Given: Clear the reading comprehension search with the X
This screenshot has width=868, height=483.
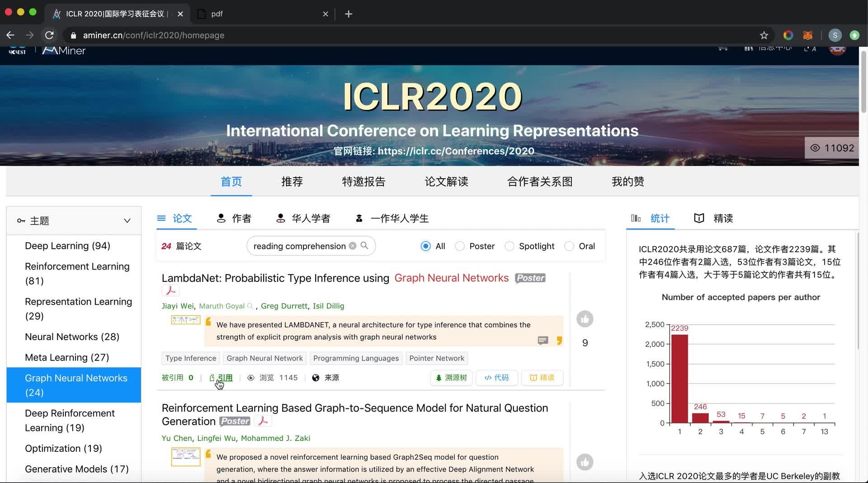Looking at the screenshot, I should (353, 246).
